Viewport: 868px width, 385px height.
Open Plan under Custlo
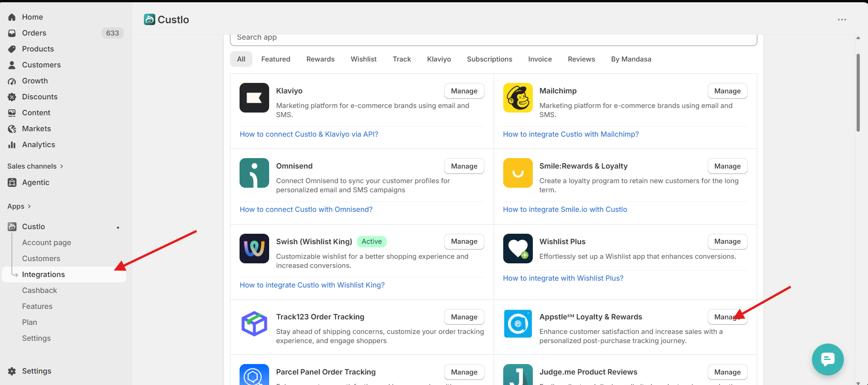30,322
